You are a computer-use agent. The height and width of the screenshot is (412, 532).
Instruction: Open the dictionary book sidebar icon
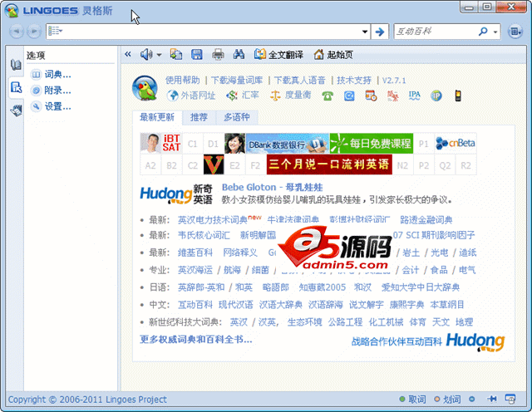tap(16, 65)
